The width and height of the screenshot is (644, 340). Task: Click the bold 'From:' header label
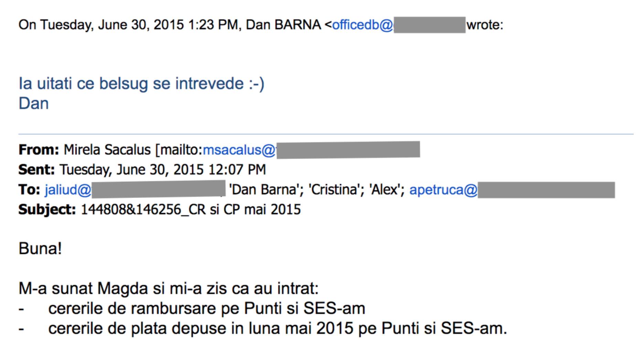[39, 150]
